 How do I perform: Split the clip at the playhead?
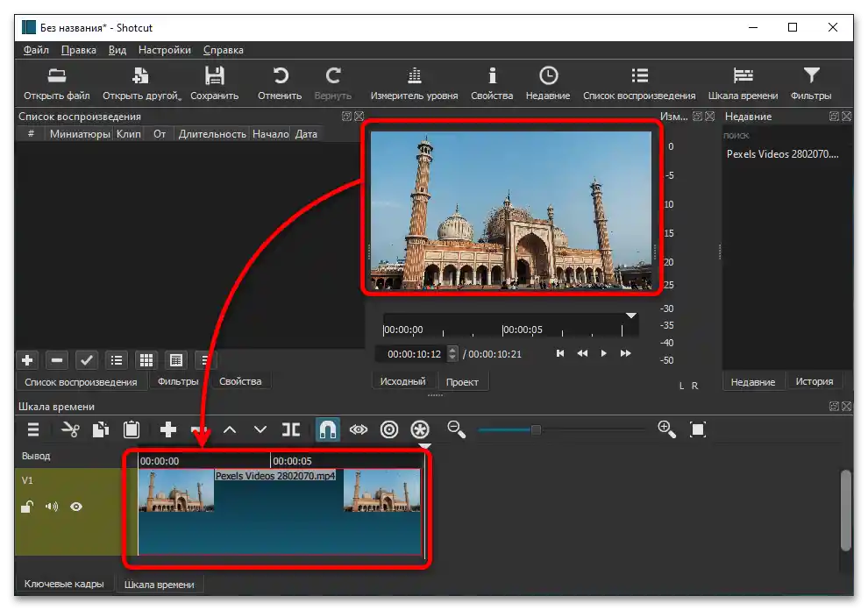(291, 429)
